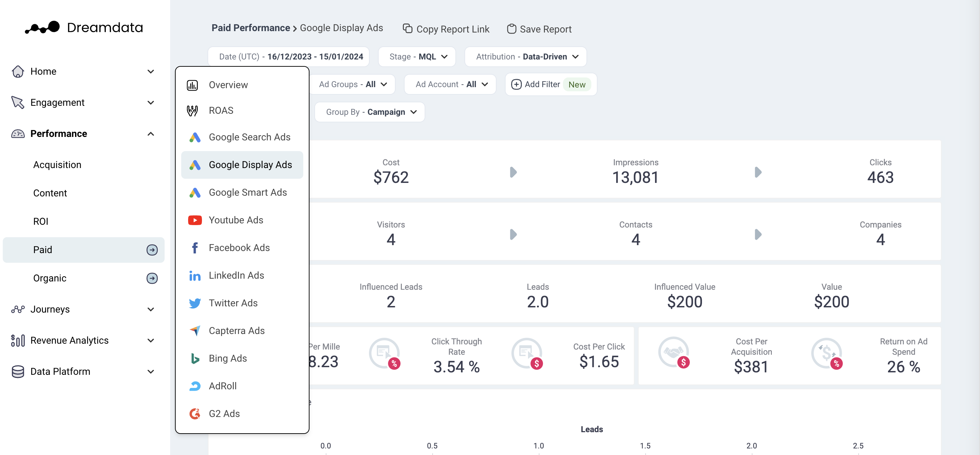
Task: Choose LinkedIn Ads menu item
Action: point(242,276)
